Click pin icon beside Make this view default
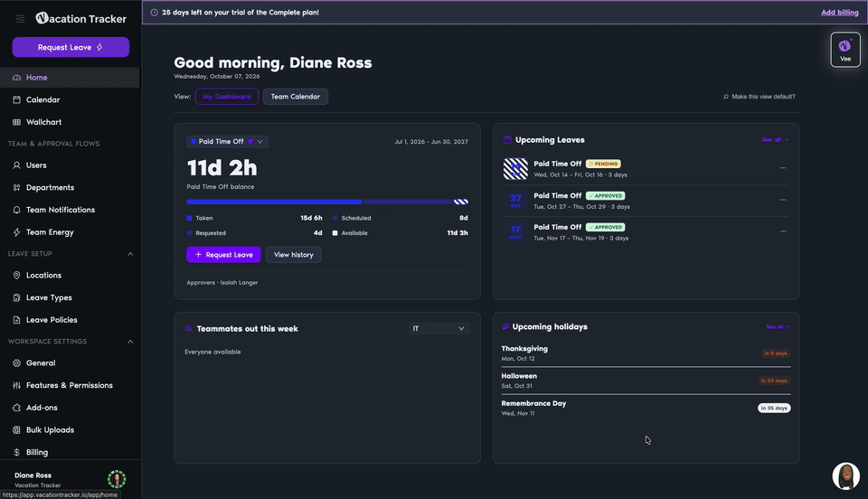This screenshot has height=499, width=868. click(726, 97)
